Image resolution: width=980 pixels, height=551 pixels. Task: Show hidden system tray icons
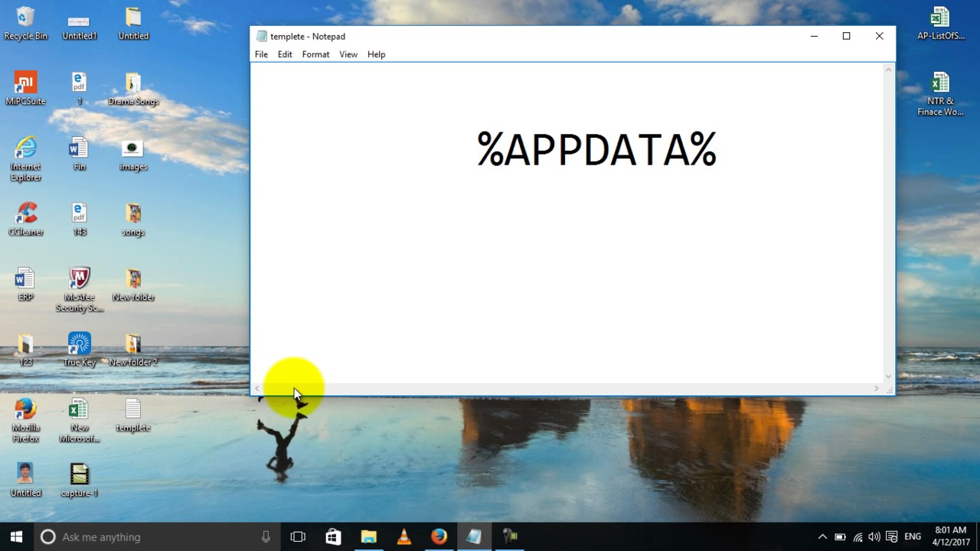(822, 536)
